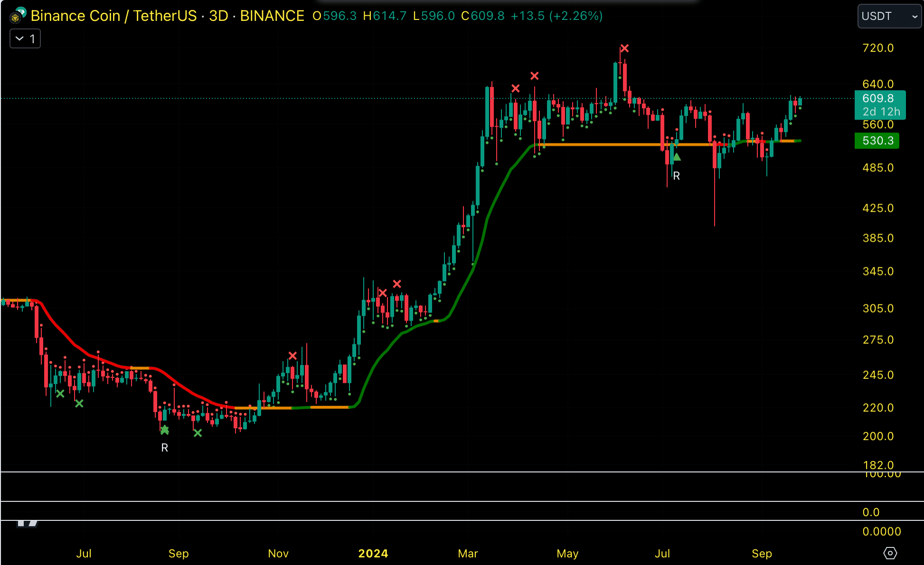The height and width of the screenshot is (565, 924).
Task: Click the 425.0 price axis label
Action: click(878, 208)
